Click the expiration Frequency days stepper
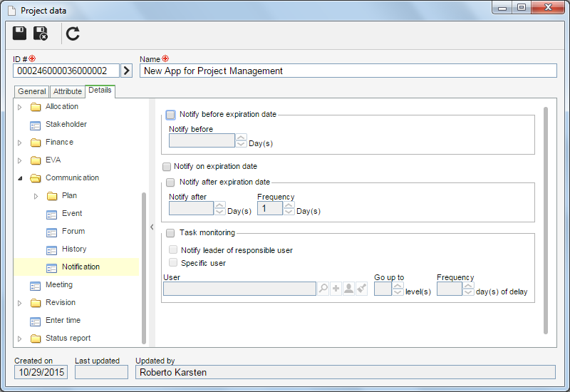 pos(289,208)
